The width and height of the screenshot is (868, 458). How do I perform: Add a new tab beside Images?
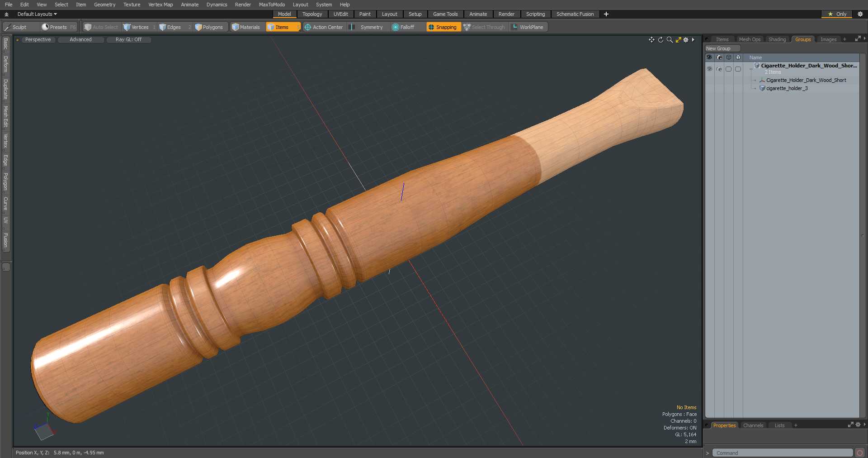pyautogui.click(x=844, y=39)
